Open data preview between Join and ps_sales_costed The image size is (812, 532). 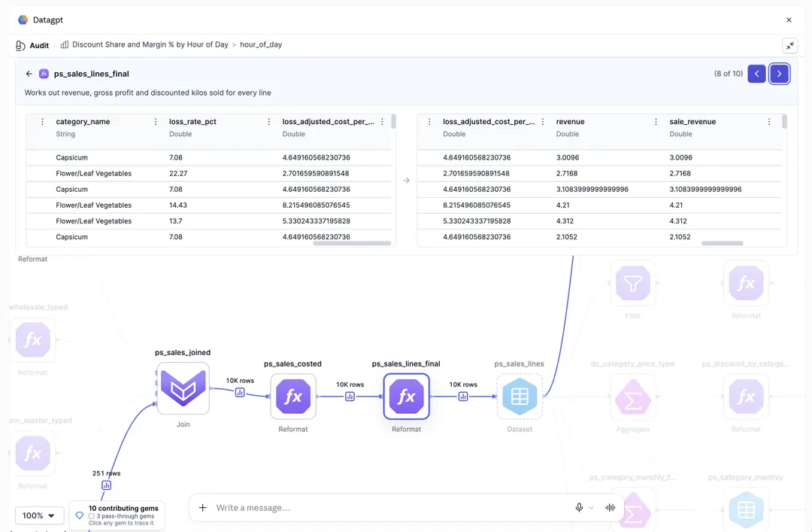[240, 393]
